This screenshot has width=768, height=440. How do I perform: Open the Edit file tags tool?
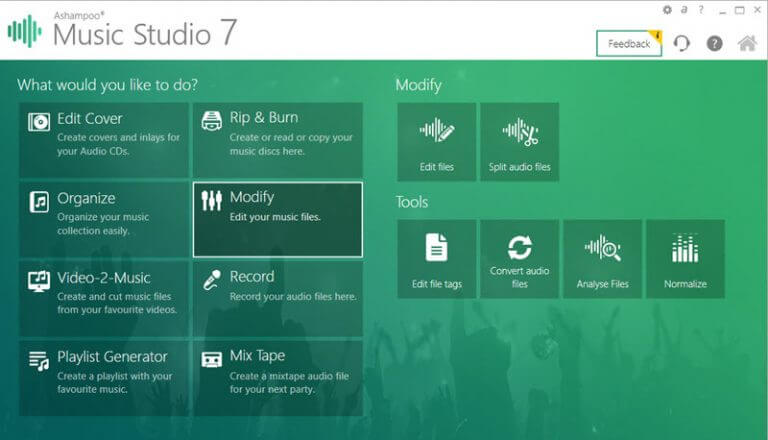pos(436,259)
